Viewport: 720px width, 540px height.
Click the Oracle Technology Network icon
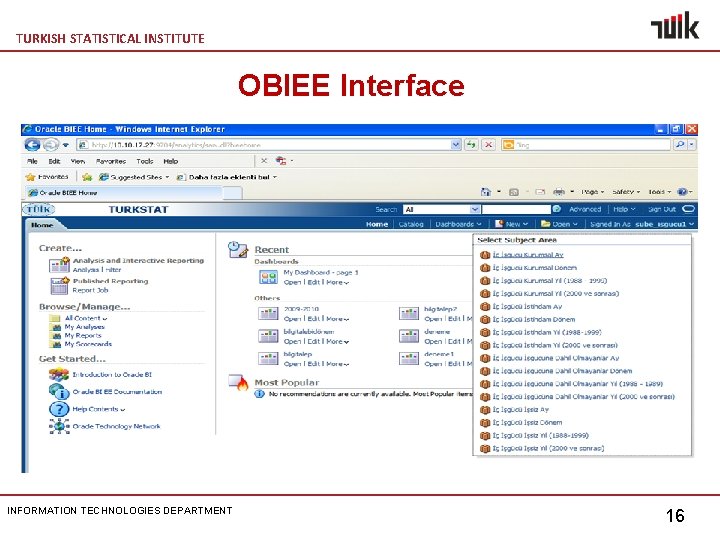[59, 426]
